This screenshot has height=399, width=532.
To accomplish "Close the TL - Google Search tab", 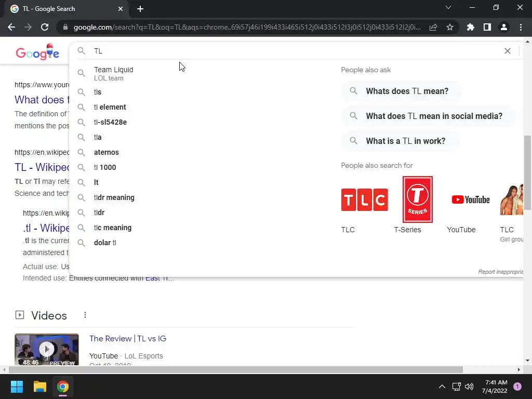I will [121, 9].
